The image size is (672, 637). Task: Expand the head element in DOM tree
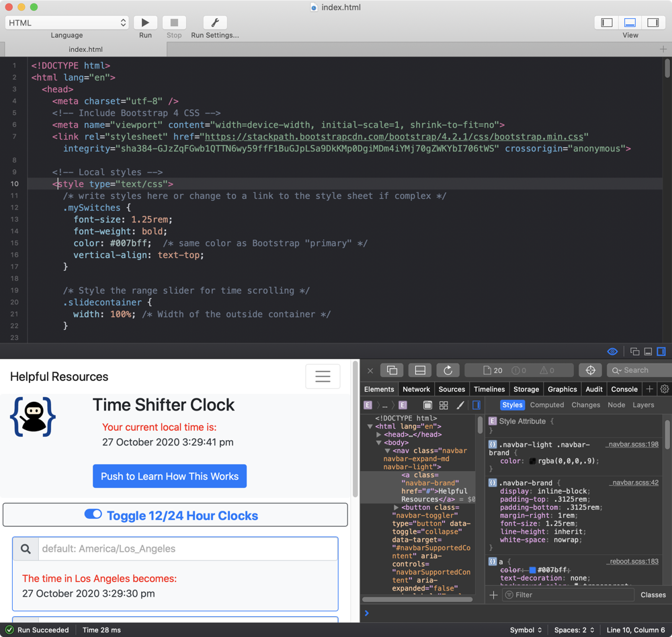point(379,435)
